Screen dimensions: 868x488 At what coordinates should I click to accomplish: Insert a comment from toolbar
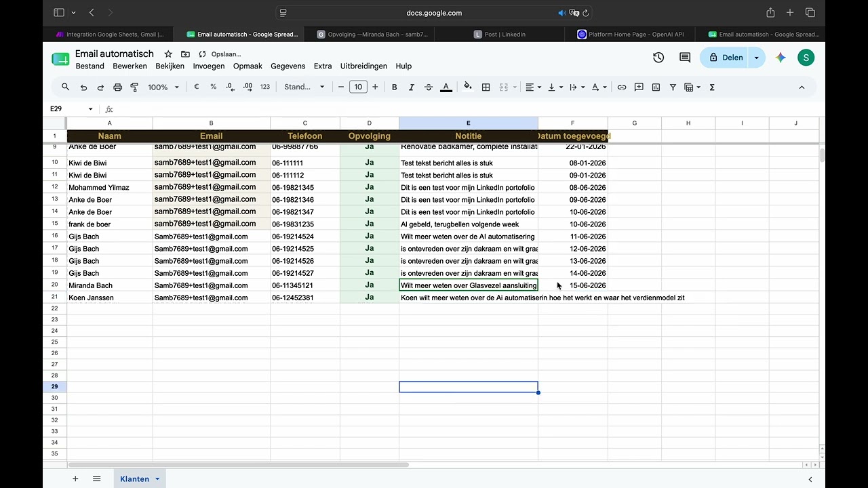tap(639, 87)
